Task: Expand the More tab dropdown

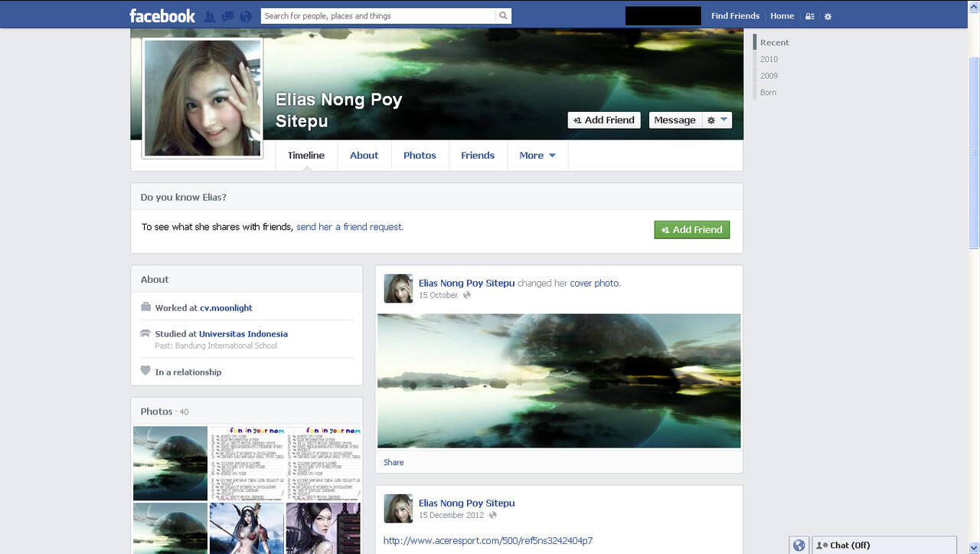Action: point(537,156)
